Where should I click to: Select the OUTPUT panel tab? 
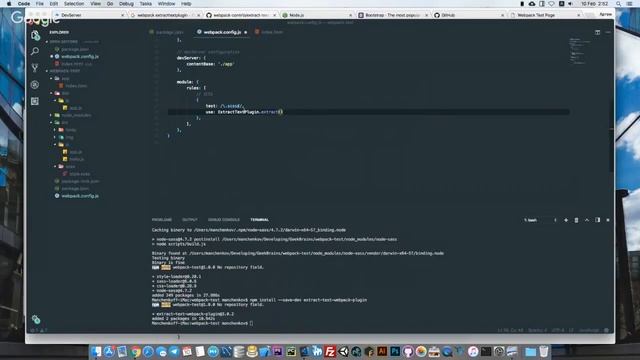point(189,220)
